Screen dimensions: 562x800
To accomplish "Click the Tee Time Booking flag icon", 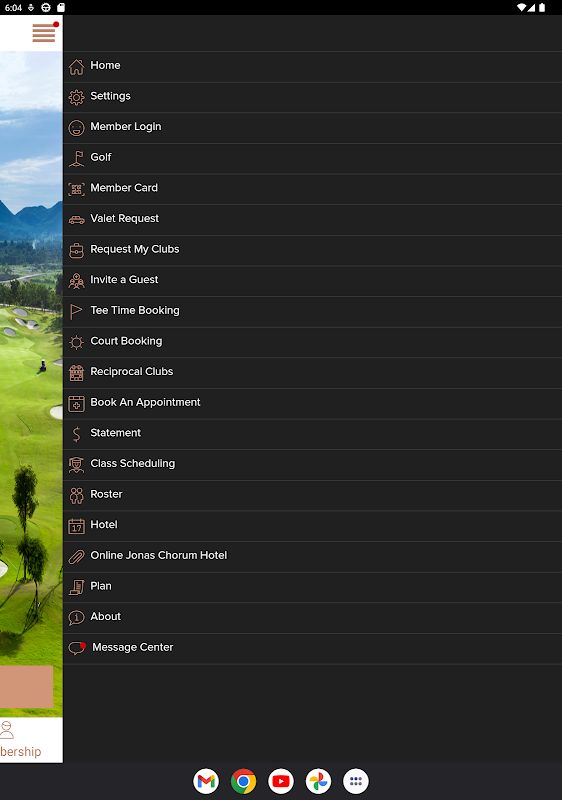I will pyautogui.click(x=76, y=312).
